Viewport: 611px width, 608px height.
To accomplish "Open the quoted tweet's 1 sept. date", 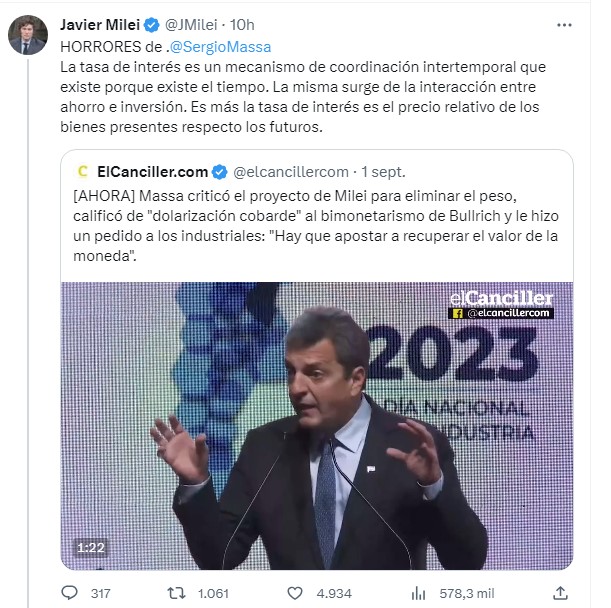I will tap(386, 171).
